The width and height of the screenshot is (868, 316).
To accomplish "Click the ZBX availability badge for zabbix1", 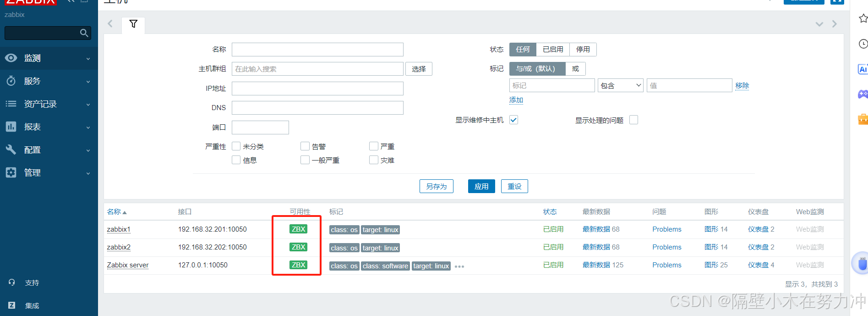I will [298, 229].
